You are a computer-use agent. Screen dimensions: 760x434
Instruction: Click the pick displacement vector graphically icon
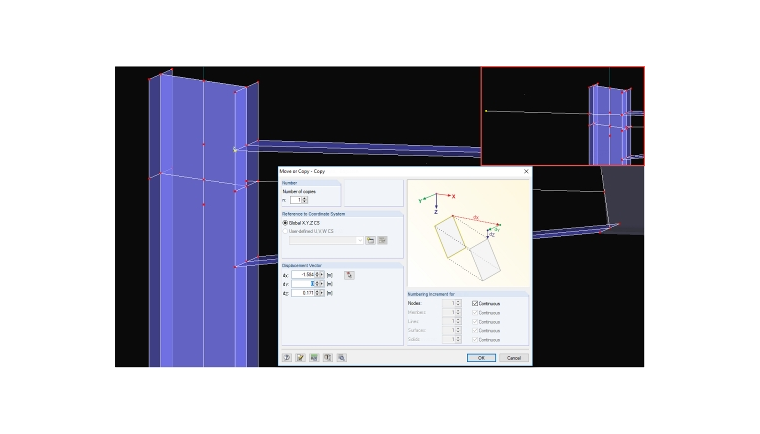point(349,275)
